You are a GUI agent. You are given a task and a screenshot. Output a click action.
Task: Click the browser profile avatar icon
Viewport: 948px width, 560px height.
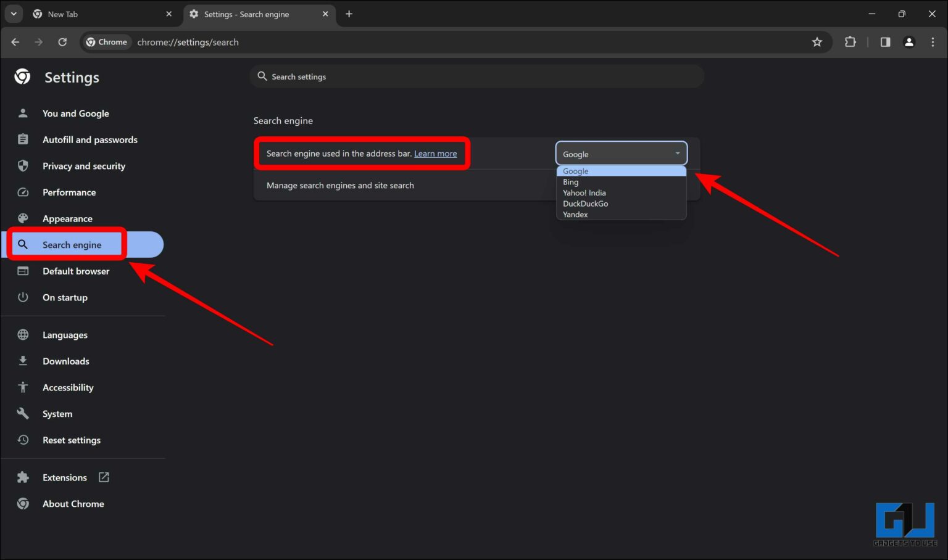[x=908, y=42]
